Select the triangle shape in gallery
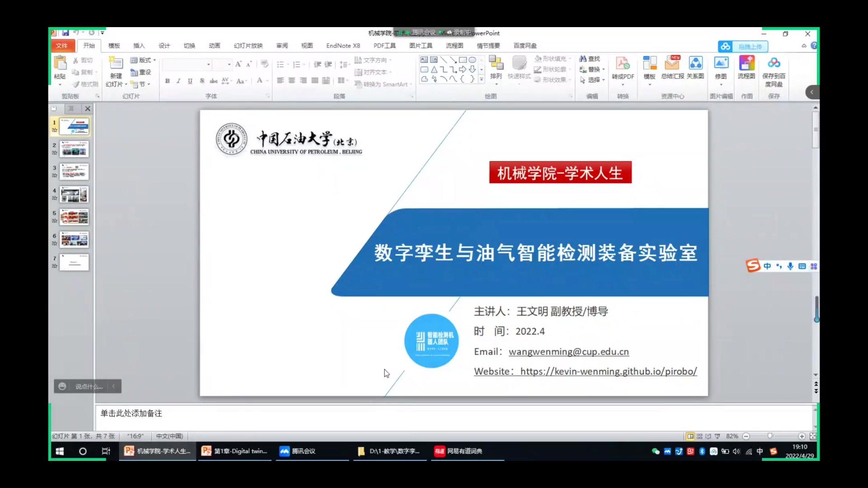 click(x=434, y=70)
